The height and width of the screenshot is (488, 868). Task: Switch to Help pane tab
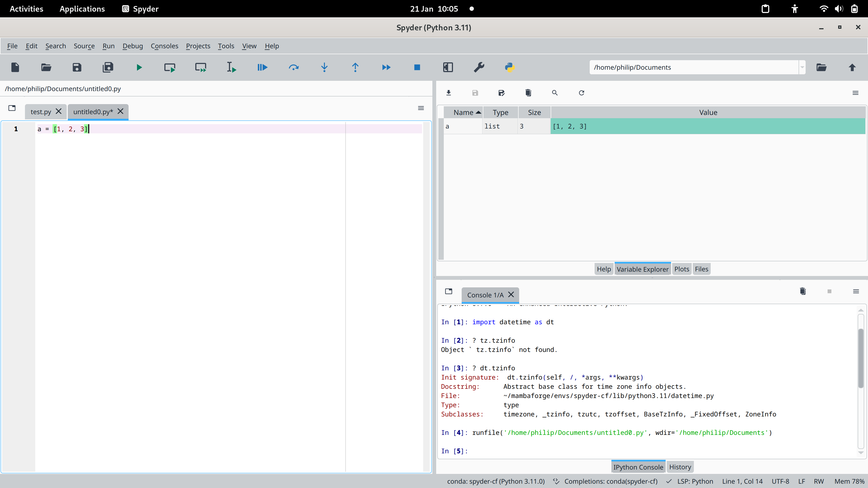pyautogui.click(x=604, y=269)
